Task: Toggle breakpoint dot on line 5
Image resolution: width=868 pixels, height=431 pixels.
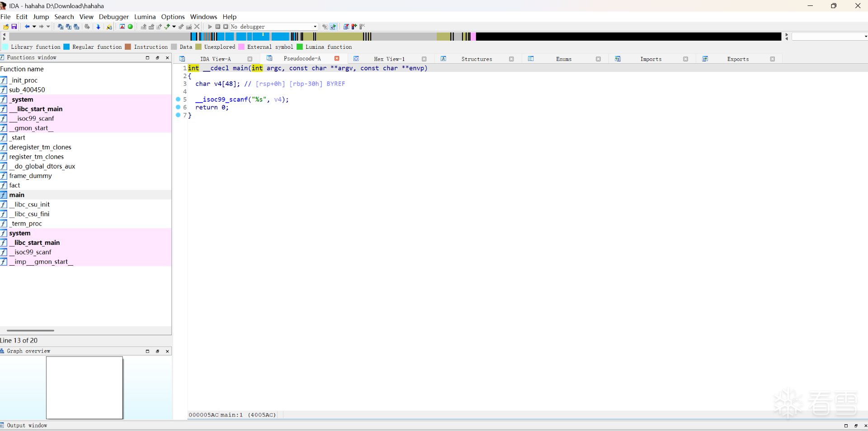Action: pos(178,99)
